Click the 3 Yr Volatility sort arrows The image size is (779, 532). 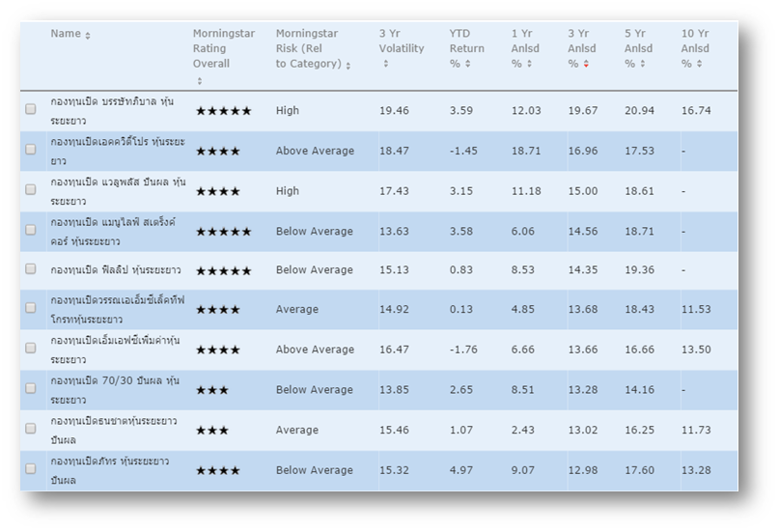click(385, 65)
